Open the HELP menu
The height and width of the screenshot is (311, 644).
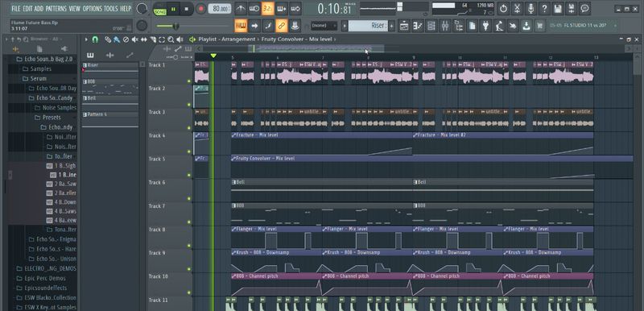tap(126, 8)
